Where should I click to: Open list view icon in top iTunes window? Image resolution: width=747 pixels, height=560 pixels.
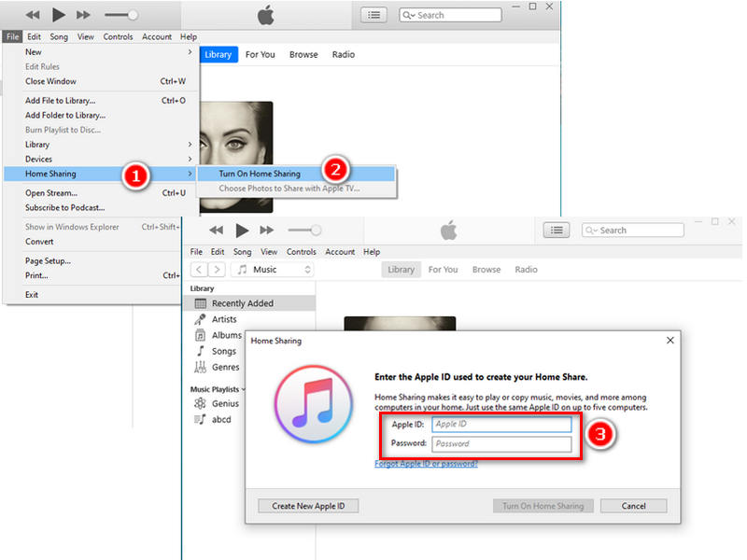pyautogui.click(x=374, y=15)
